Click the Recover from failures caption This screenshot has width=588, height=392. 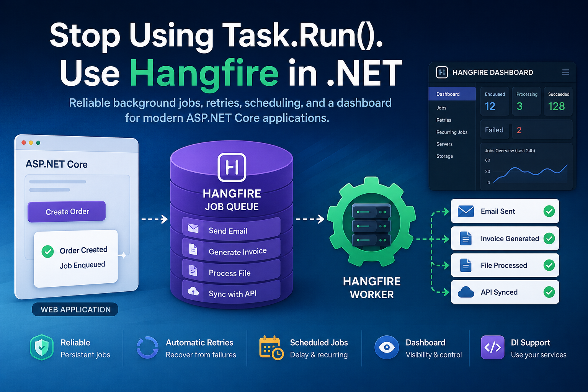click(x=201, y=355)
